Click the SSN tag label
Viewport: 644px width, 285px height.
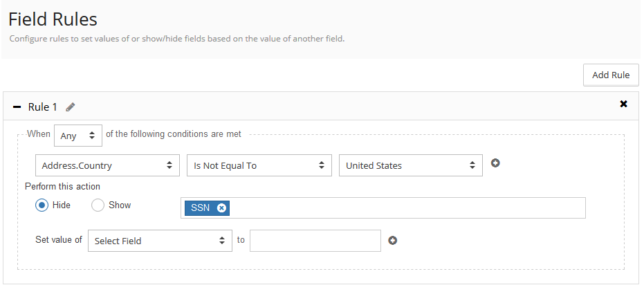pos(201,208)
